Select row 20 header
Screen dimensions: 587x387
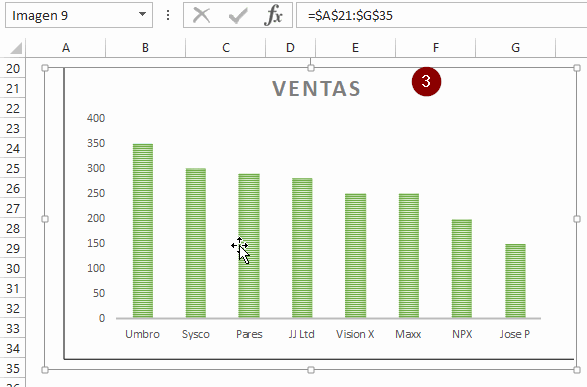pyautogui.click(x=13, y=68)
